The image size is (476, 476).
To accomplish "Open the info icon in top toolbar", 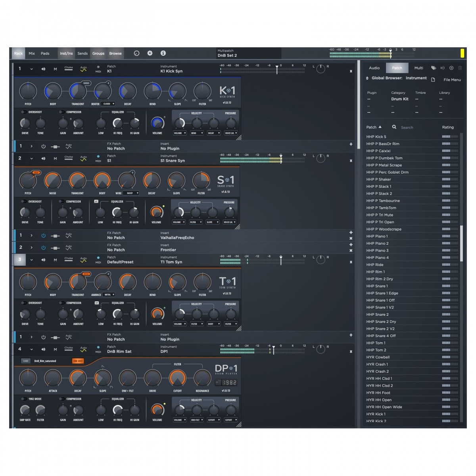I will (163, 53).
